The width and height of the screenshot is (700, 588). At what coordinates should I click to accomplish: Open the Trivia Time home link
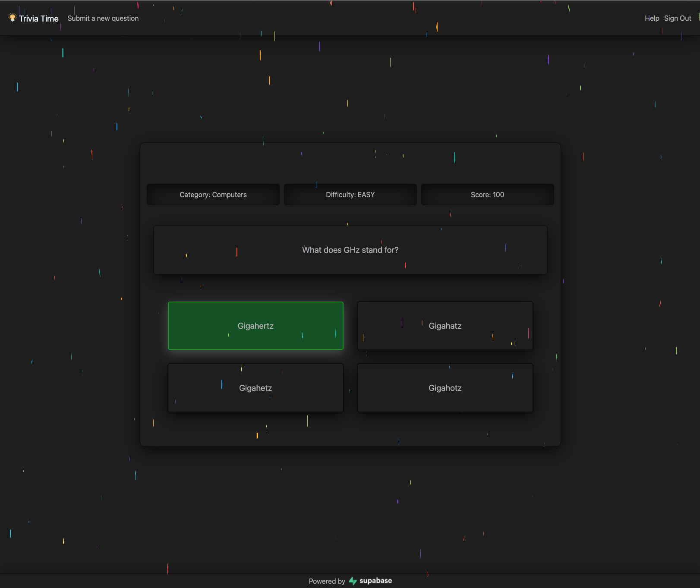39,19
